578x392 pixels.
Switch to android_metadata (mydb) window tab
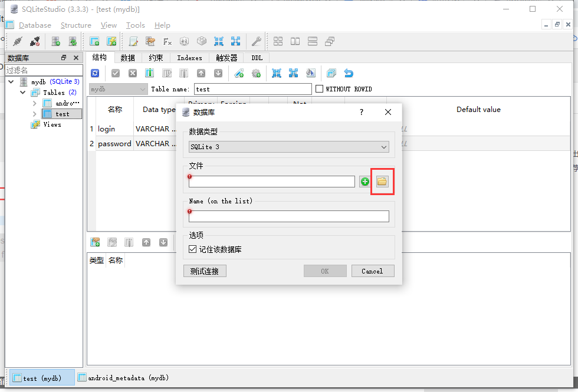(x=124, y=378)
